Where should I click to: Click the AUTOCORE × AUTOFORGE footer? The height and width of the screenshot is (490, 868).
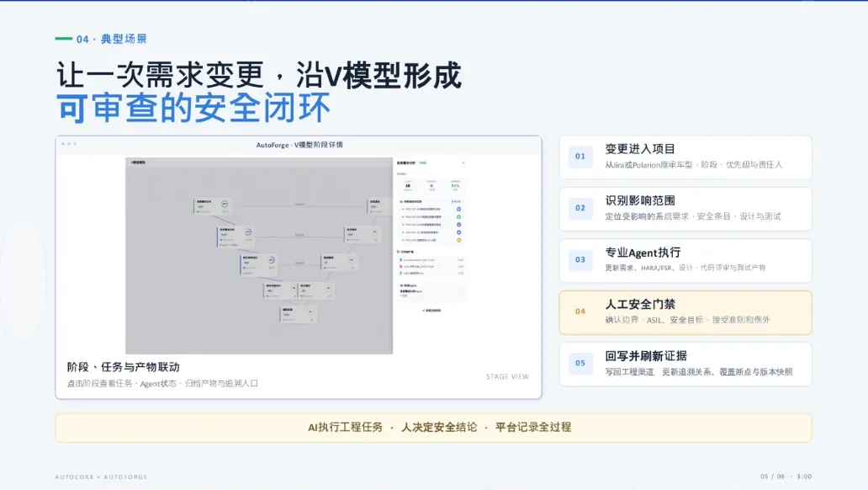click(101, 477)
